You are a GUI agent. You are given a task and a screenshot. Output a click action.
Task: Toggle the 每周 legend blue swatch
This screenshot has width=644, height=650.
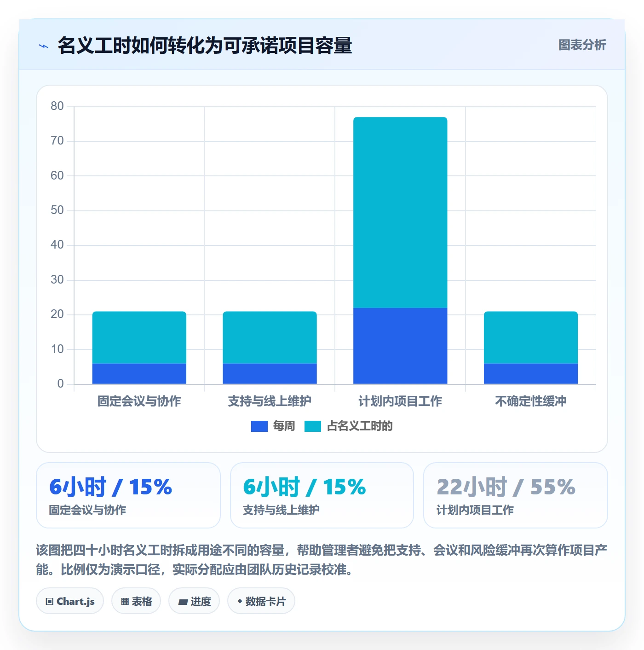[x=259, y=426]
